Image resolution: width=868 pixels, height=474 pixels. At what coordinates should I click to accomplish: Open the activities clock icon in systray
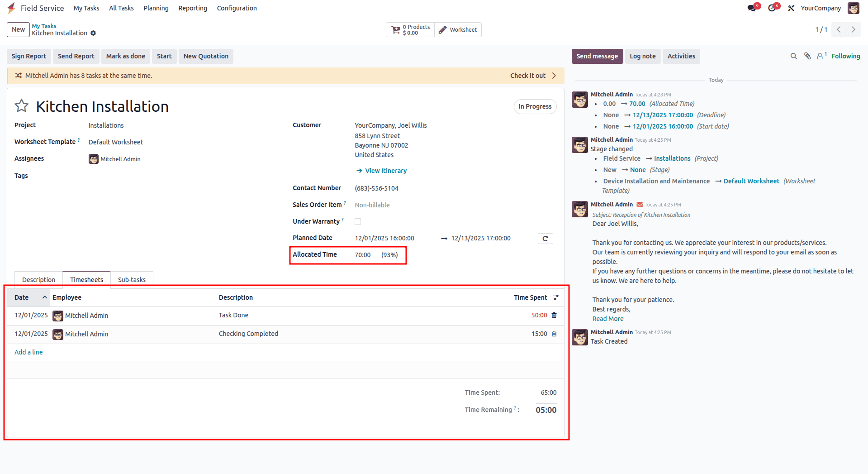click(x=772, y=8)
